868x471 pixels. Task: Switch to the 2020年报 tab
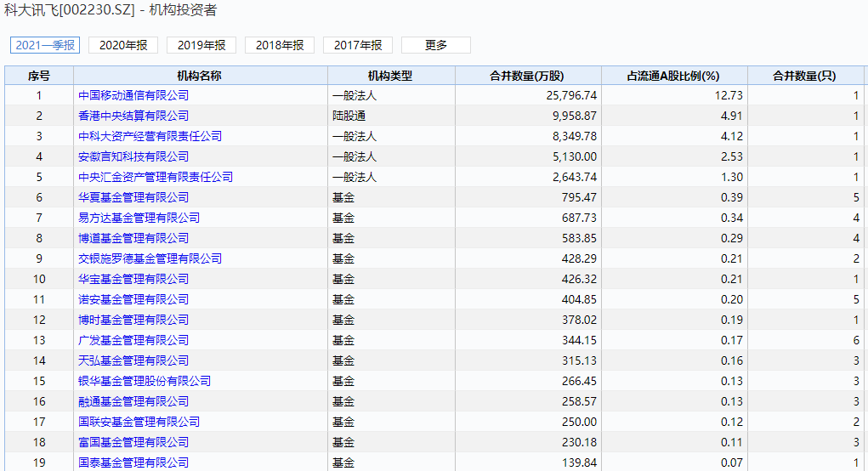click(x=123, y=45)
